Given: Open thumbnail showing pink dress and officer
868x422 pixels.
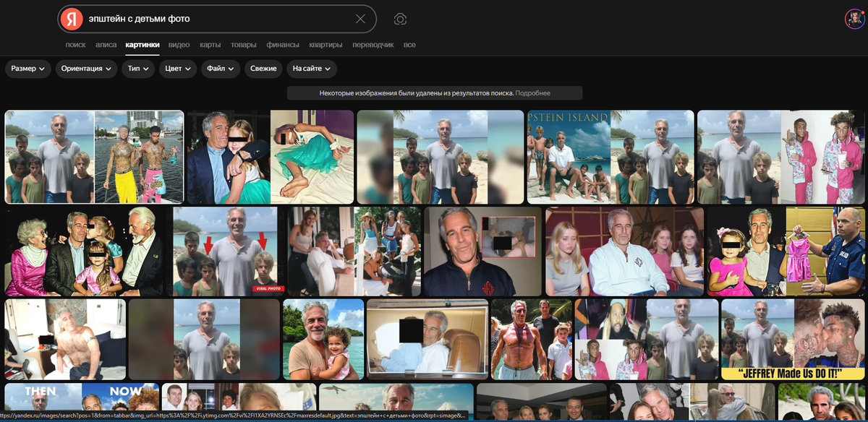Looking at the screenshot, I should click(x=786, y=251).
